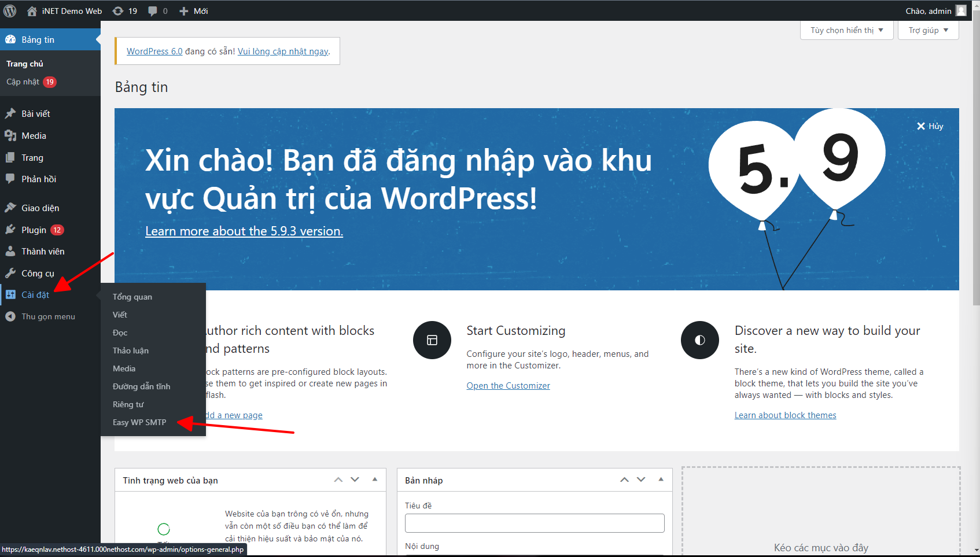Image resolution: width=980 pixels, height=557 pixels.
Task: Open Tổng quan in Cài đặt submenu
Action: pos(132,297)
